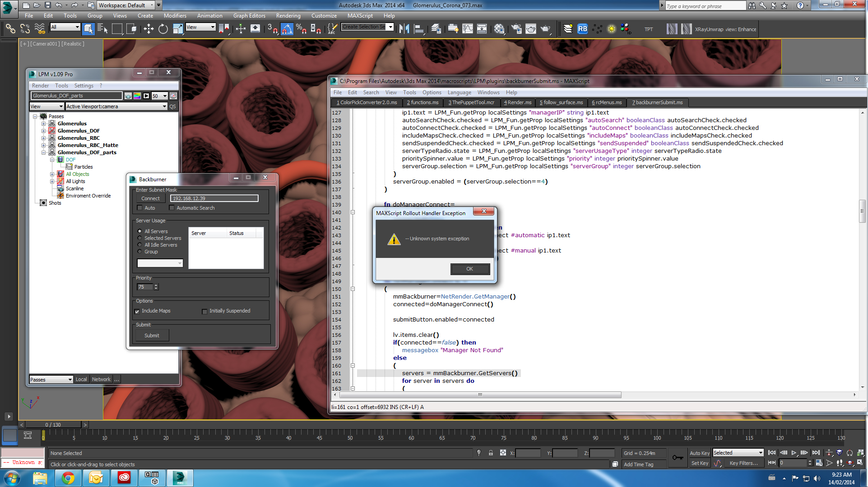Toggle Percent Snap icon
This screenshot has height=487, width=868.
[x=301, y=29]
